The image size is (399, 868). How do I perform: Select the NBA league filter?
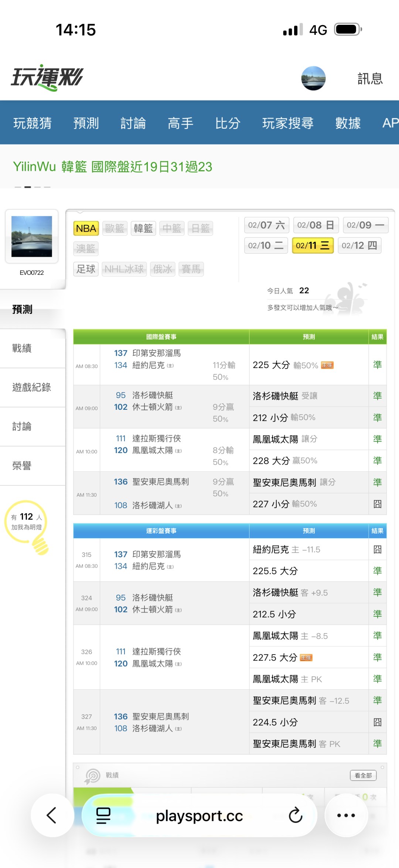click(86, 229)
